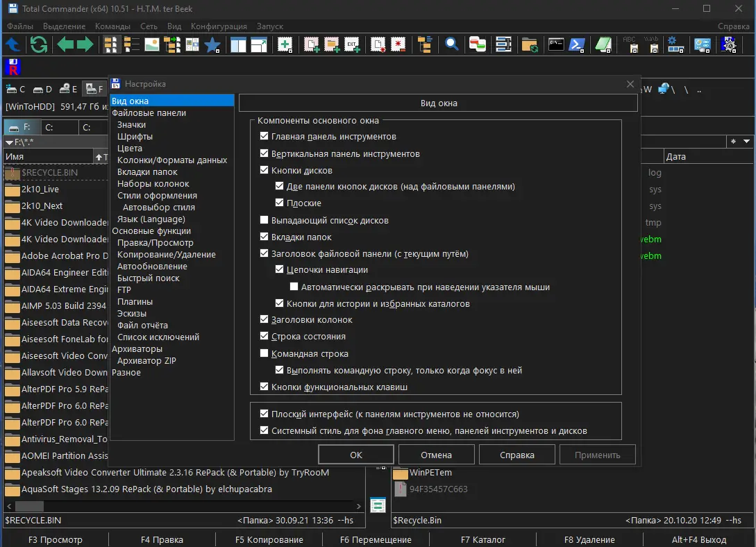The image size is (756, 547).
Task: Go back with the green left arrow
Action: pyautogui.click(x=65, y=45)
